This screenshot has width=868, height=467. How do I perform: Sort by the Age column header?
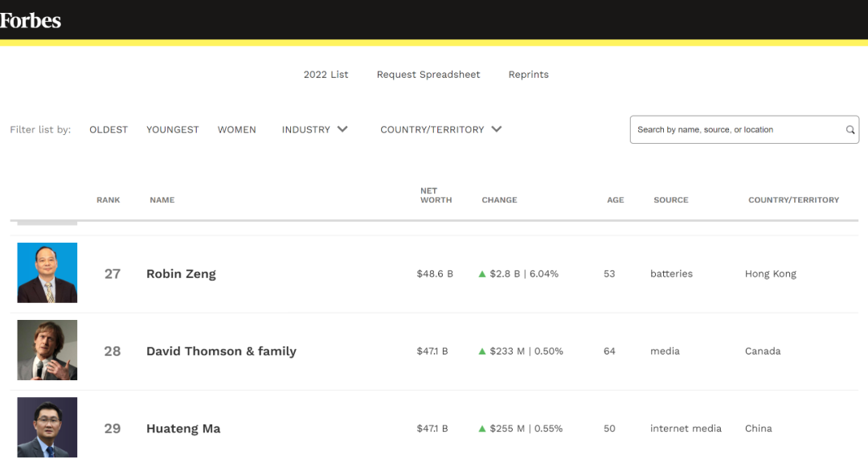click(616, 200)
